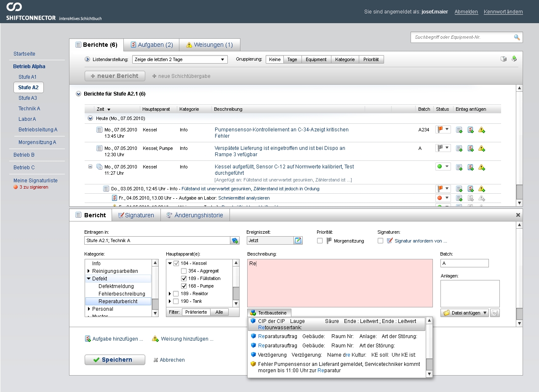Image resolution: width=539 pixels, height=392 pixels.
Task: Collapse the Heute (Mo., 07.05.2010) group
Action: coord(90,118)
